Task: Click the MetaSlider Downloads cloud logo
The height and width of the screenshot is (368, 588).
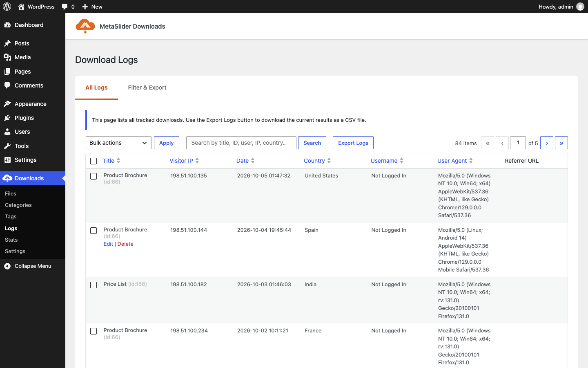Action: (85, 26)
